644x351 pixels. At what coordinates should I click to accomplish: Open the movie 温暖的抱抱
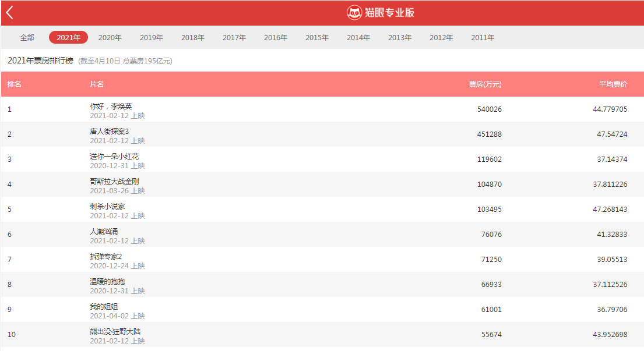pyautogui.click(x=107, y=281)
